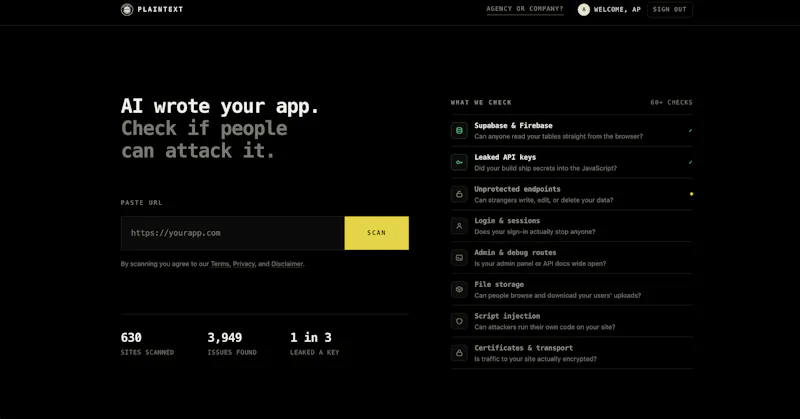Click the Leaked API keys green checkmark
The height and width of the screenshot is (419, 800).
click(690, 162)
